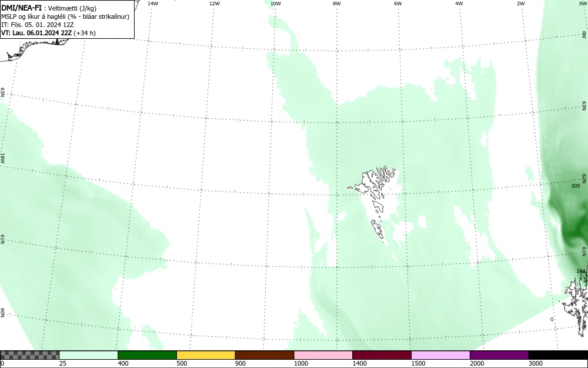Click the legend value 3000

pyautogui.click(x=536, y=363)
